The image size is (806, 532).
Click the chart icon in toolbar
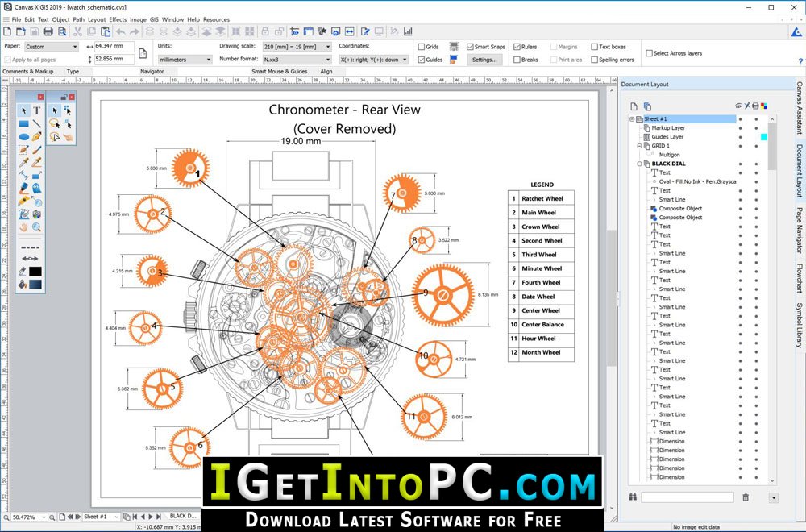(408, 32)
